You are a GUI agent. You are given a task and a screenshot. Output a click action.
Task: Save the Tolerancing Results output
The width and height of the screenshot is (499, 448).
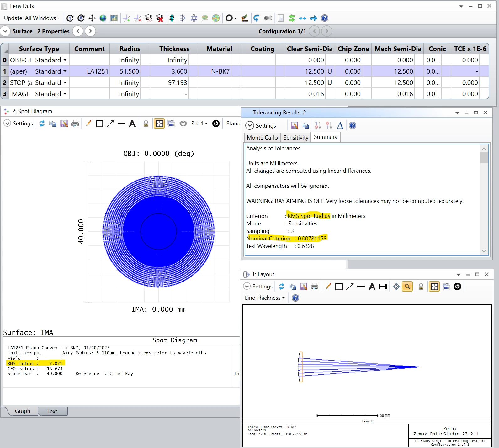click(294, 125)
